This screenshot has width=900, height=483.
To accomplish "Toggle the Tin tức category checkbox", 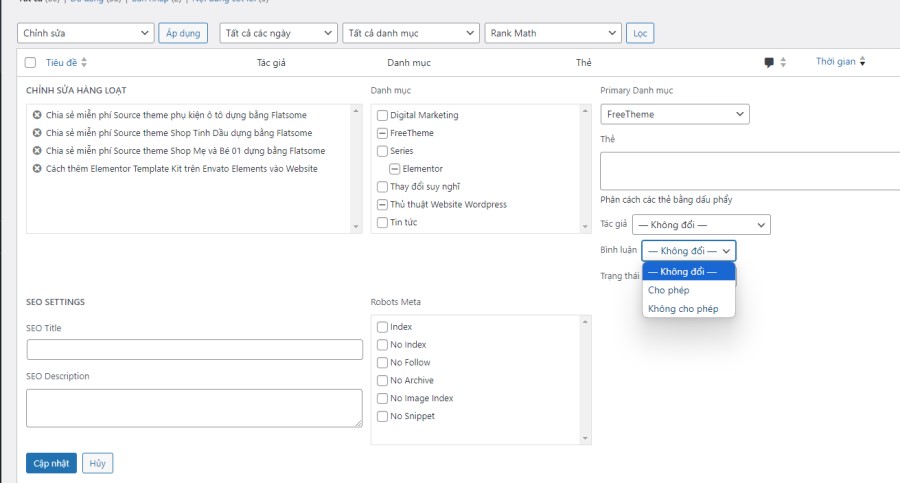I will [x=382, y=222].
